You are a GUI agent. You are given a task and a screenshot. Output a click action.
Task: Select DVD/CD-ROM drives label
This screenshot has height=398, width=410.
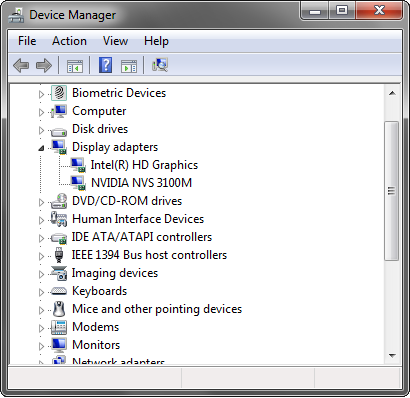(x=127, y=201)
